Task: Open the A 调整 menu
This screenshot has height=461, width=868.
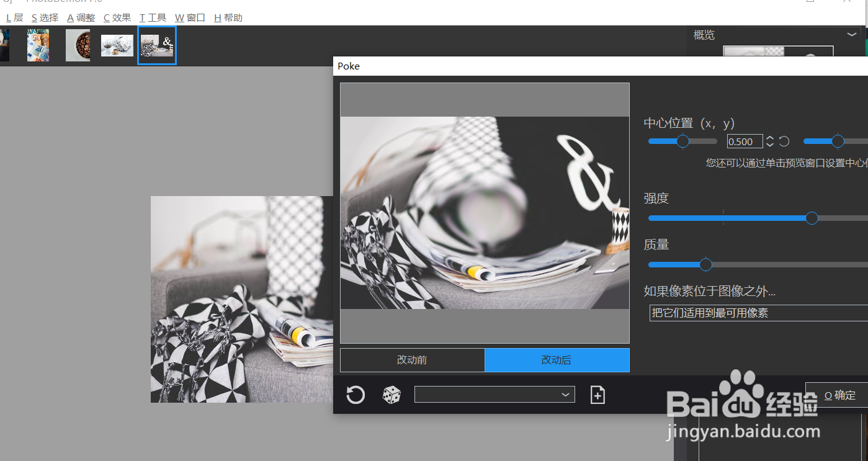Action: click(x=81, y=18)
